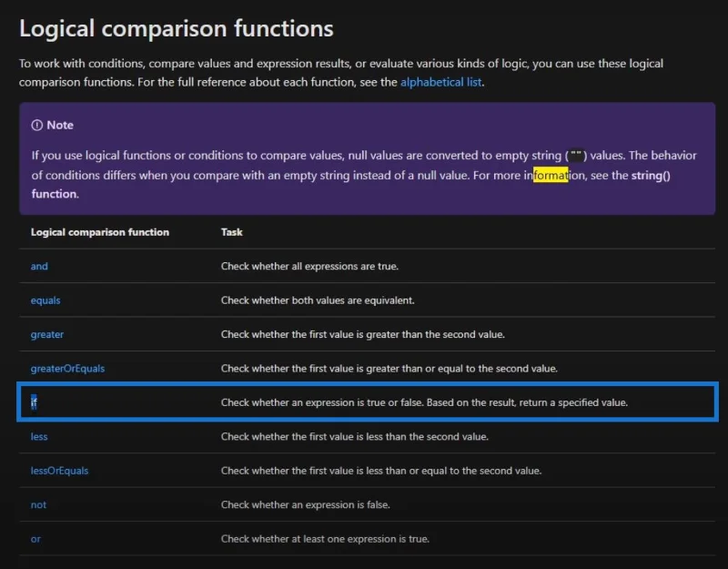Viewport: 728px width, 569px height.
Task: Open the 'lessOrEquals' function link
Action: coord(59,471)
